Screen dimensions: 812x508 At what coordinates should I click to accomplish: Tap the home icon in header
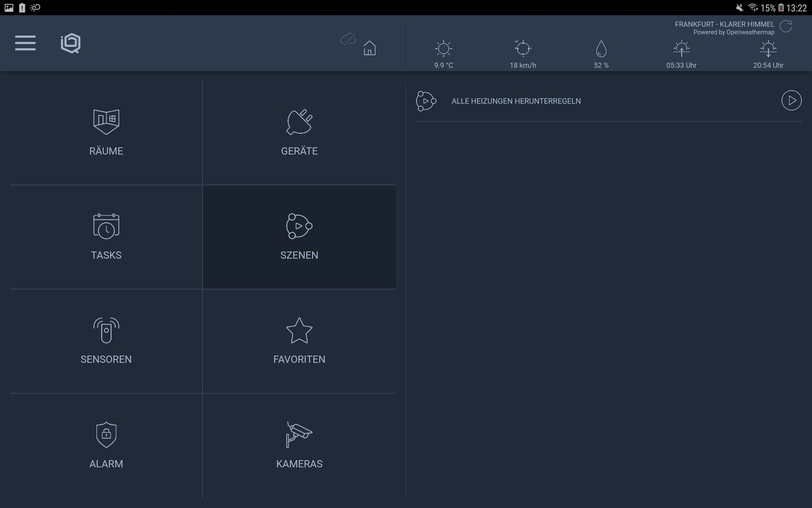(x=369, y=48)
